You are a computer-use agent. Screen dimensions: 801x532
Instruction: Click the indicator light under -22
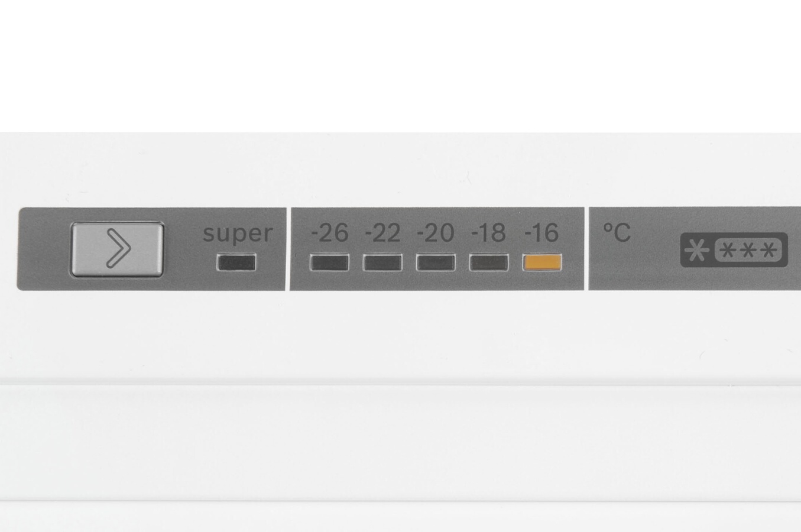click(x=382, y=262)
